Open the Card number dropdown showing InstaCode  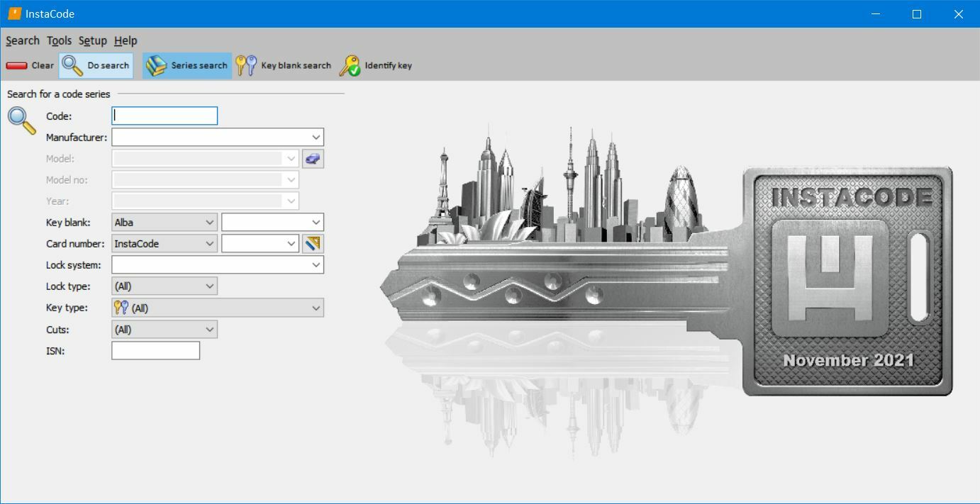(x=165, y=244)
